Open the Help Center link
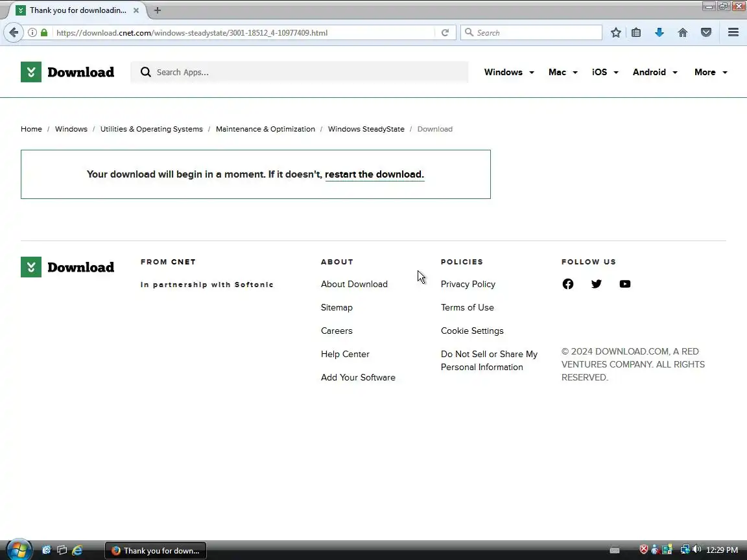Screen dimensions: 747x560 345,354
